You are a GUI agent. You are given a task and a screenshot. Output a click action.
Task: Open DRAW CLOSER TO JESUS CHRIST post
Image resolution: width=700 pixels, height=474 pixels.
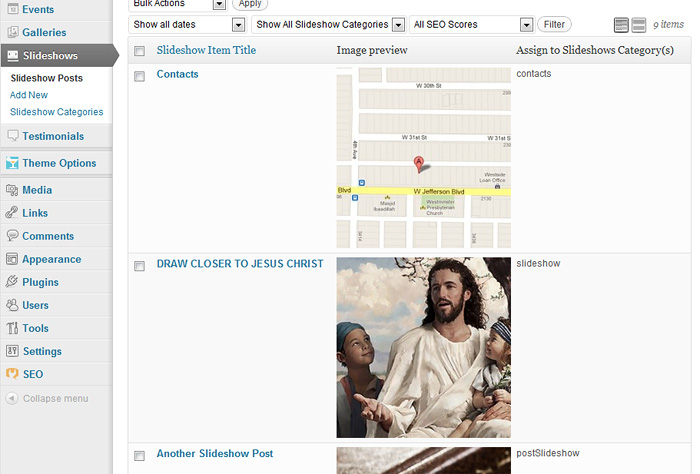click(x=240, y=264)
